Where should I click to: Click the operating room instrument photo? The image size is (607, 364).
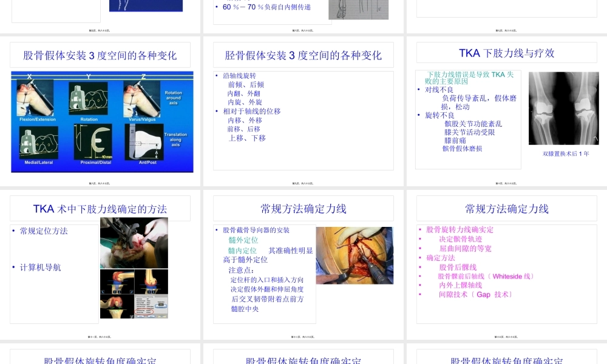134,243
